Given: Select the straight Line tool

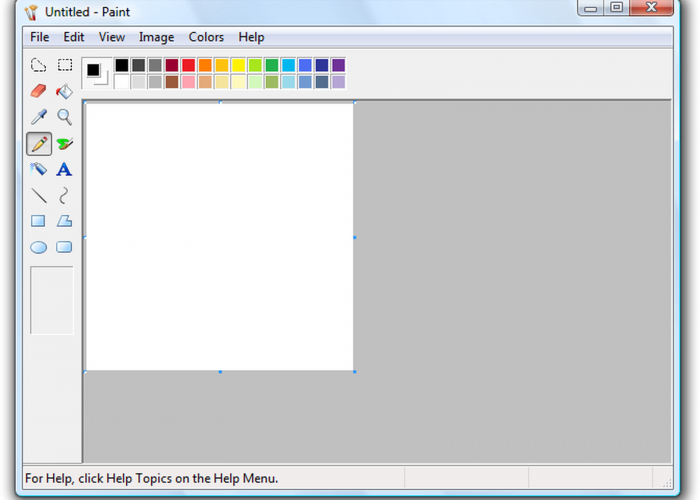Looking at the screenshot, I should click(x=38, y=196).
